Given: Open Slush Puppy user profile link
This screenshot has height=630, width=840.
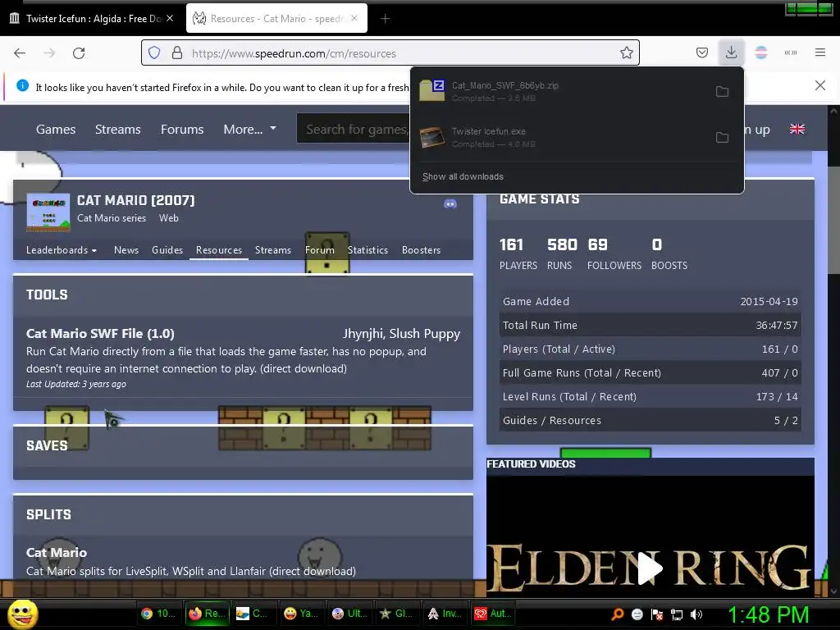Looking at the screenshot, I should 425,333.
